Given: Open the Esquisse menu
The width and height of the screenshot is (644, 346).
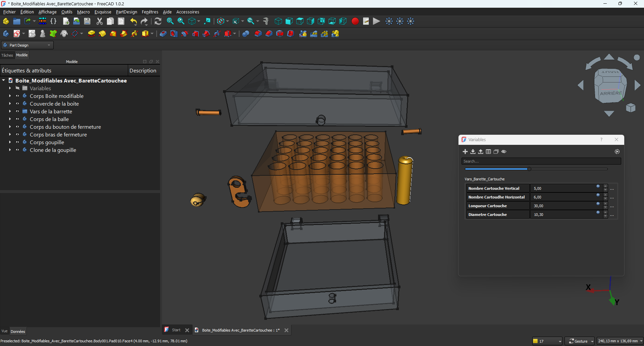Looking at the screenshot, I should (x=103, y=12).
